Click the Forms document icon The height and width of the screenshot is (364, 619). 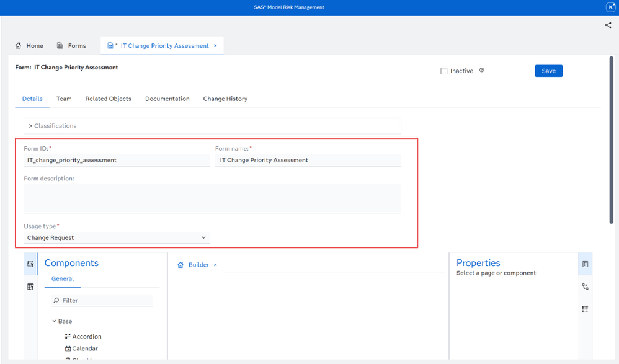click(60, 45)
